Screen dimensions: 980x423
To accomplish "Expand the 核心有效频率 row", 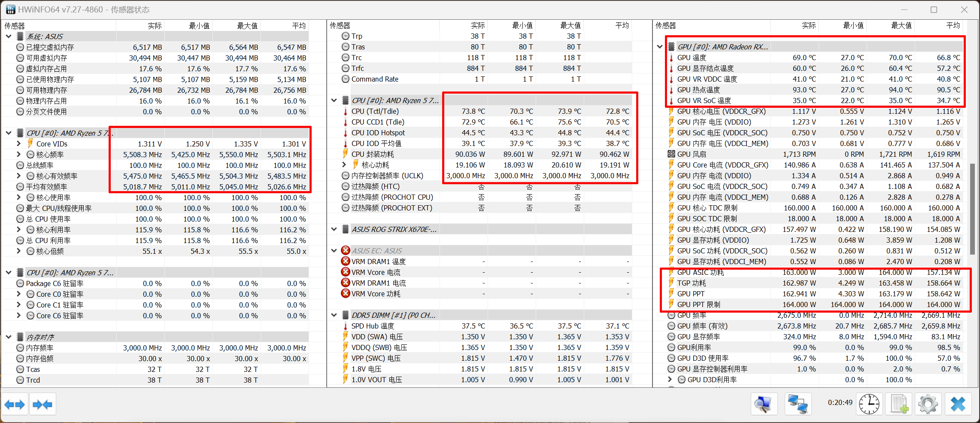I will (x=19, y=176).
